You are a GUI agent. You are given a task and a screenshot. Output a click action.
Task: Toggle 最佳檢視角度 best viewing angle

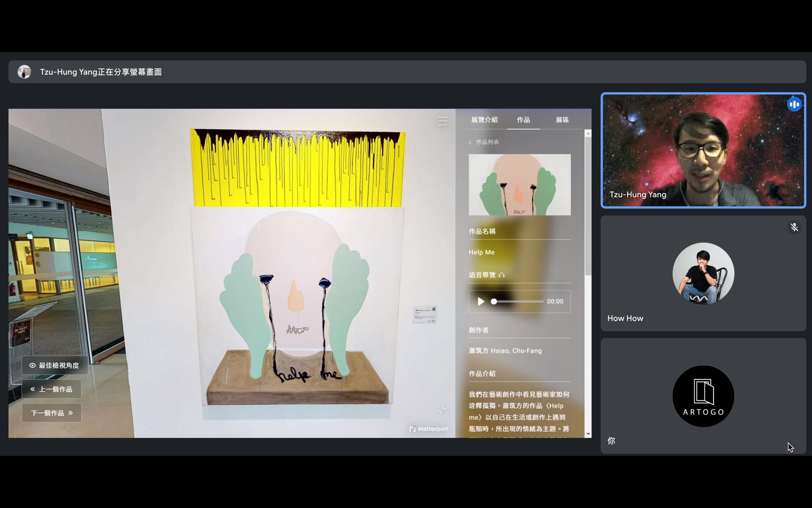(x=54, y=365)
